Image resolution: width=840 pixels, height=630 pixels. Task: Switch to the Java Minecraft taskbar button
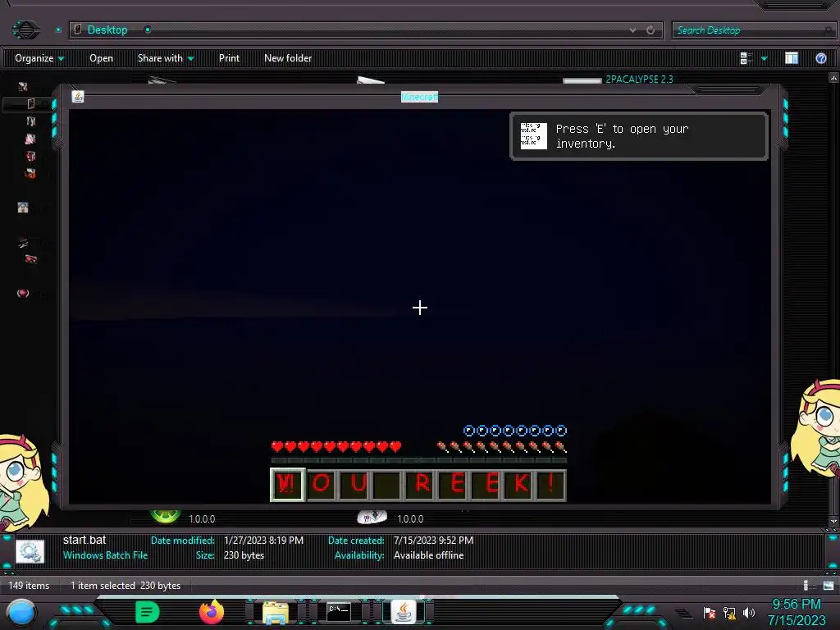point(404,612)
